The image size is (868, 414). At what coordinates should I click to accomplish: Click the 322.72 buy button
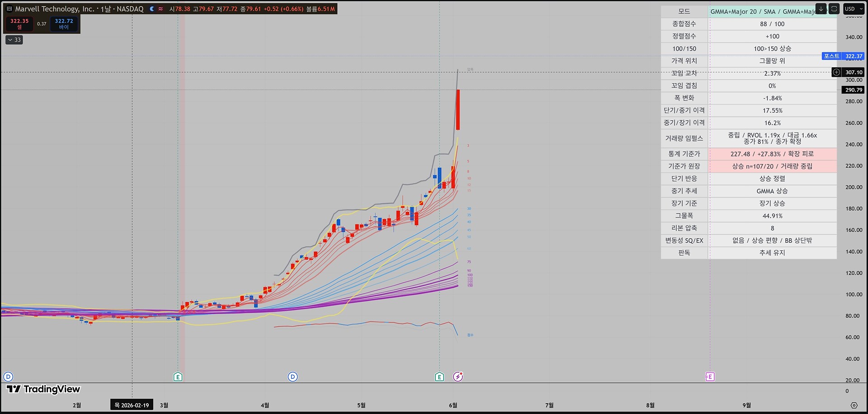64,24
